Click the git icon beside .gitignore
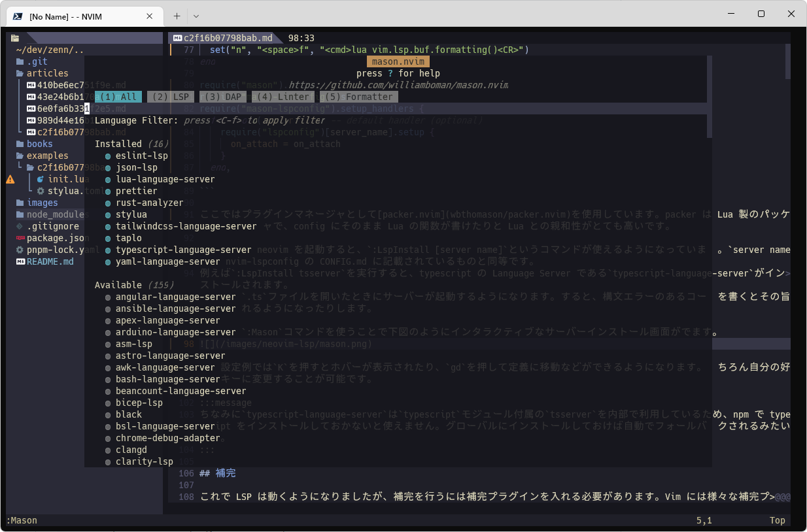 tap(20, 226)
